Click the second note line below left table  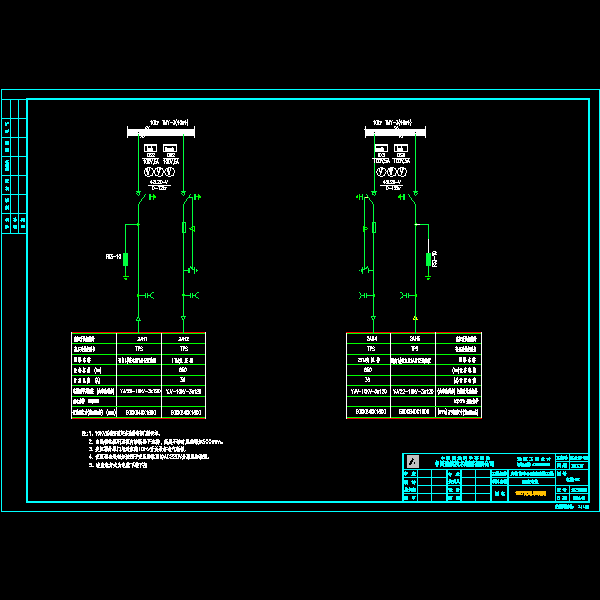click(156, 442)
